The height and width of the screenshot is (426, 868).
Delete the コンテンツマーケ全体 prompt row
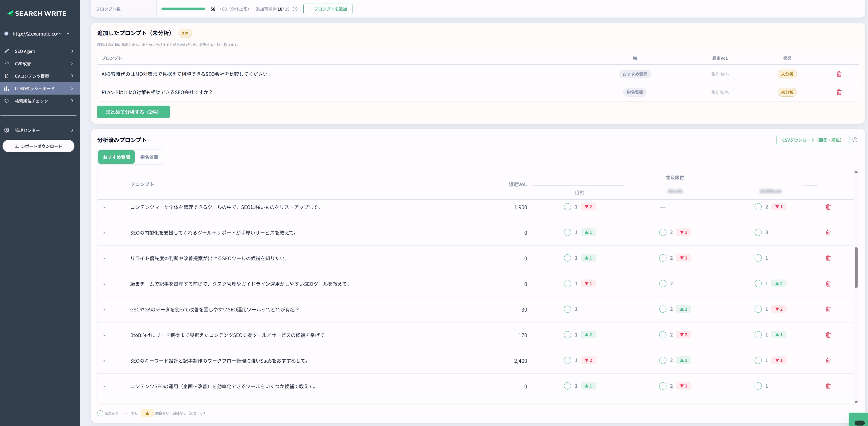[x=828, y=207]
